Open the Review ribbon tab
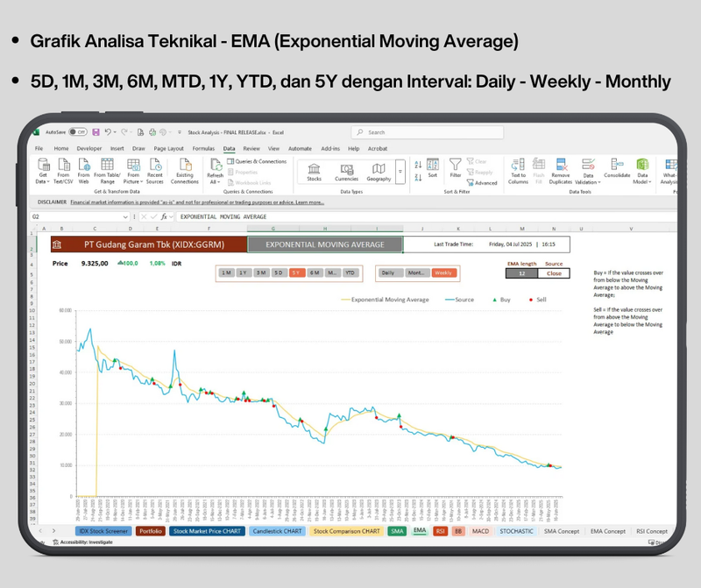 click(x=251, y=148)
